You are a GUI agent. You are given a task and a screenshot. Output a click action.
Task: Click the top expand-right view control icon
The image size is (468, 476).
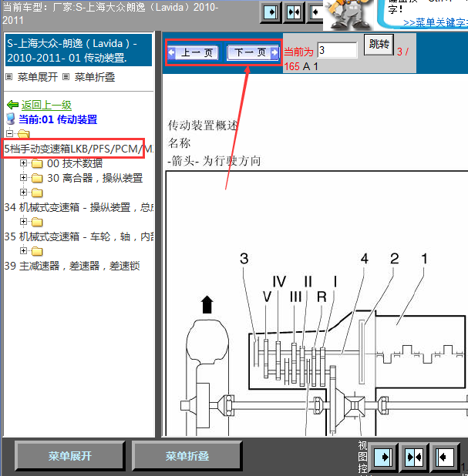pyautogui.click(x=271, y=12)
